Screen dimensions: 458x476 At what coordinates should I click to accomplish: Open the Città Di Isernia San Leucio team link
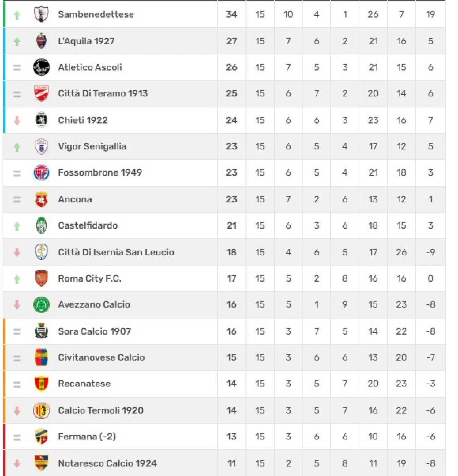(116, 252)
